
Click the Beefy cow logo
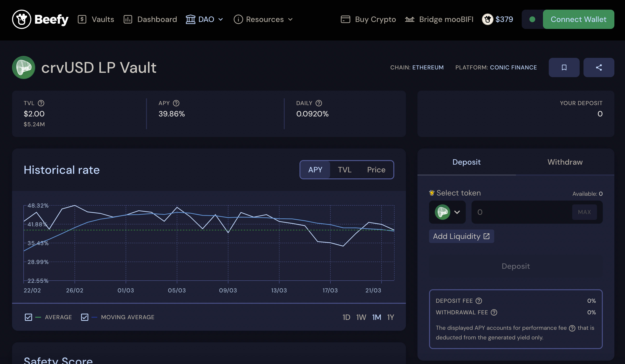click(21, 19)
